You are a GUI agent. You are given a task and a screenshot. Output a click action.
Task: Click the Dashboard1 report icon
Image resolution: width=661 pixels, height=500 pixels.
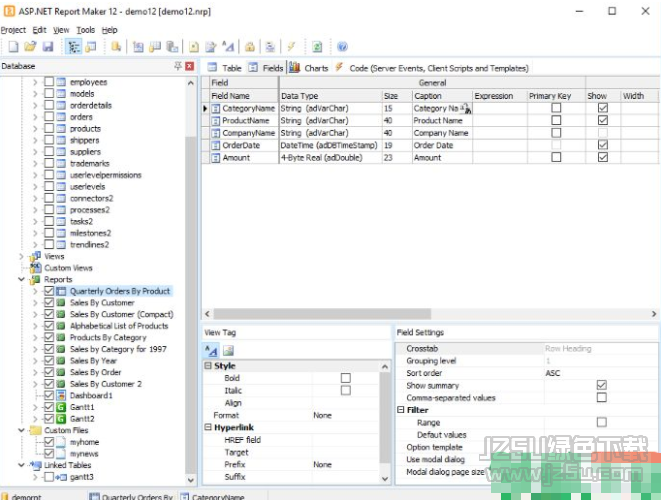pyautogui.click(x=61, y=395)
